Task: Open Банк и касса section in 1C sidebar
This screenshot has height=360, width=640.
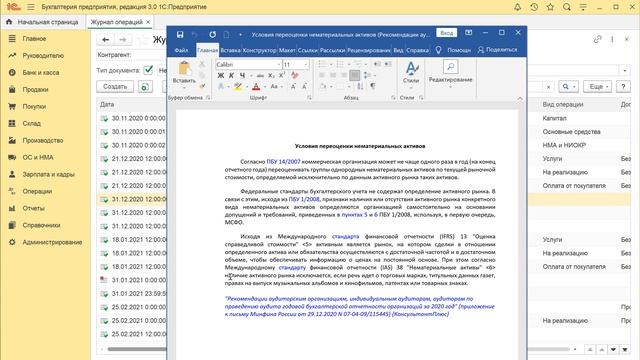Action: (41, 72)
